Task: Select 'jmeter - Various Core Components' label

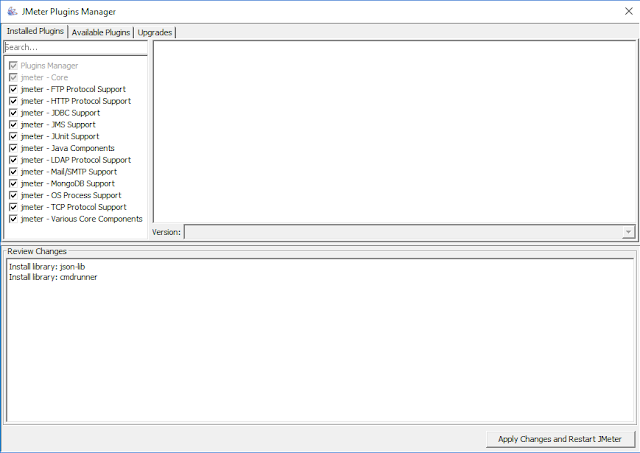Action: pos(82,220)
